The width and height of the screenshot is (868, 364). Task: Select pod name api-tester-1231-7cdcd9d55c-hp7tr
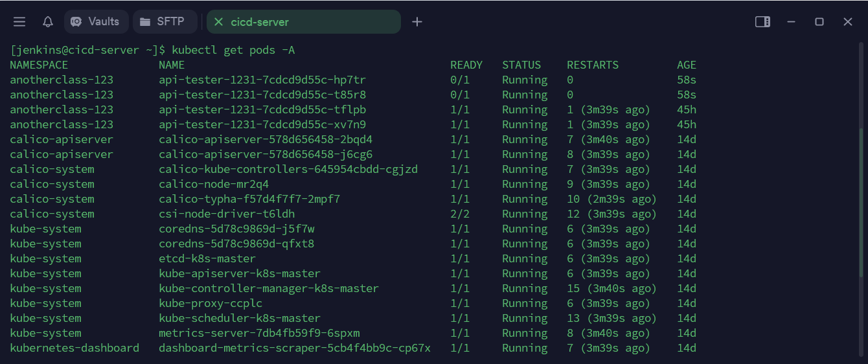coord(262,80)
